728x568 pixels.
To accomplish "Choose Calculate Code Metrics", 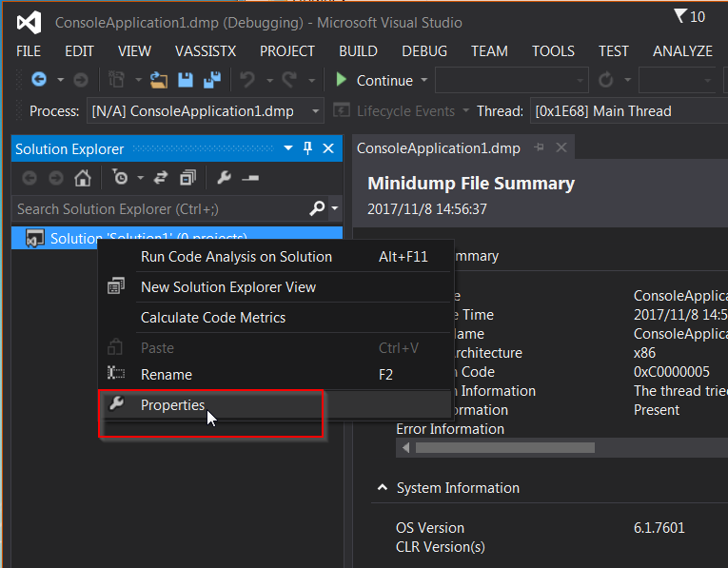I will coord(276,318).
